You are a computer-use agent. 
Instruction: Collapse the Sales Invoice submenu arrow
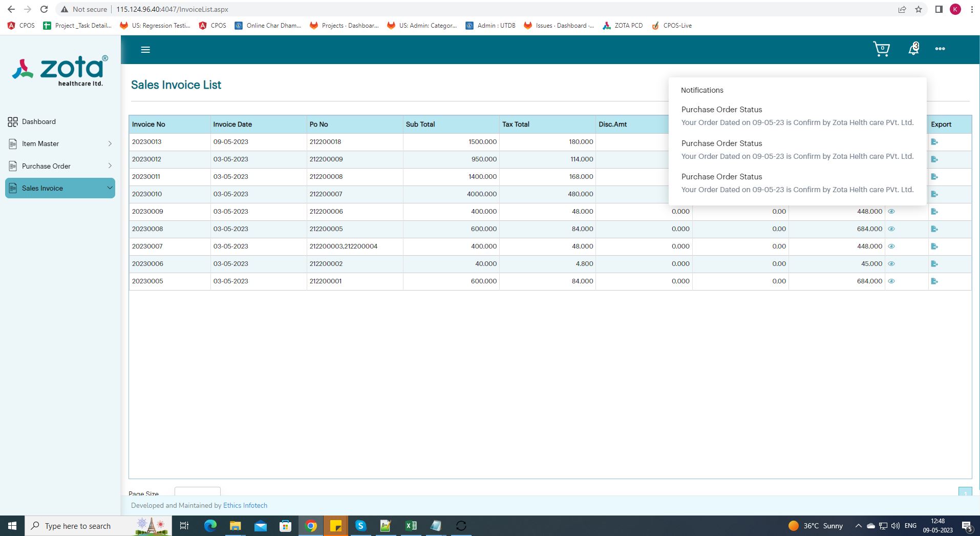(x=110, y=188)
